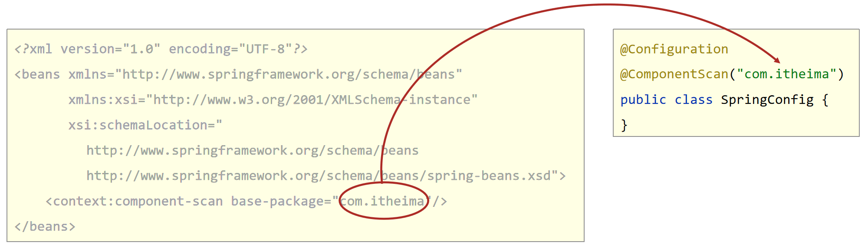The height and width of the screenshot is (249, 868).
Task: Click the circled com.itheima value in XML
Action: tap(382, 201)
